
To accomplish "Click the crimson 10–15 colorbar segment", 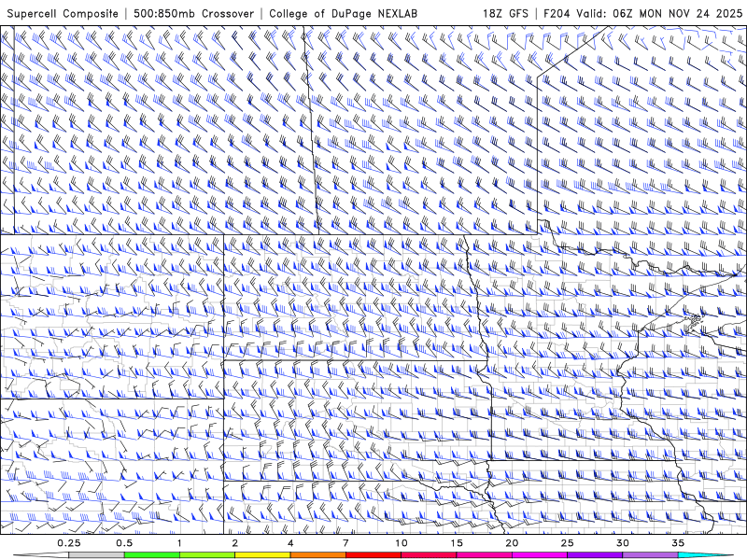I will (x=429, y=555).
